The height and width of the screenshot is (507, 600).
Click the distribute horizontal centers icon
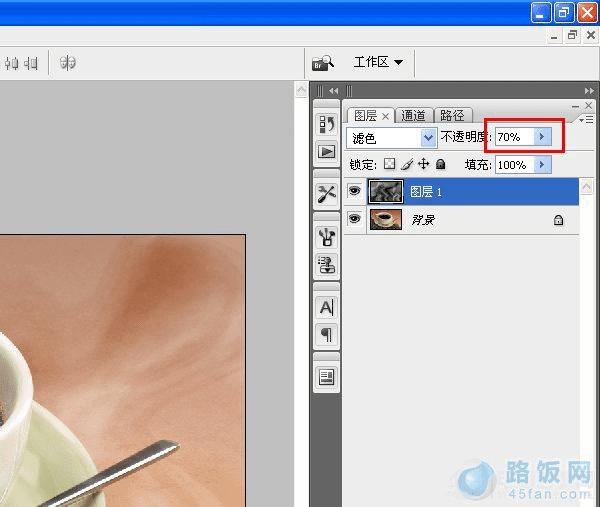point(11,63)
